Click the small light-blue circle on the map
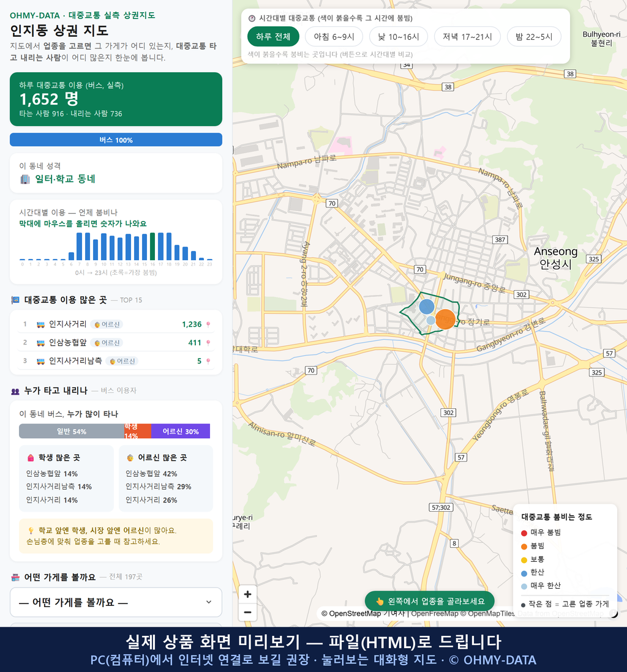This screenshot has height=672, width=627. (x=430, y=320)
